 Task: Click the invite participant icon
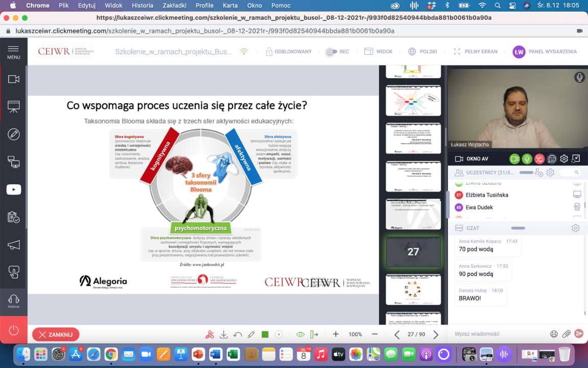pyautogui.click(x=538, y=173)
